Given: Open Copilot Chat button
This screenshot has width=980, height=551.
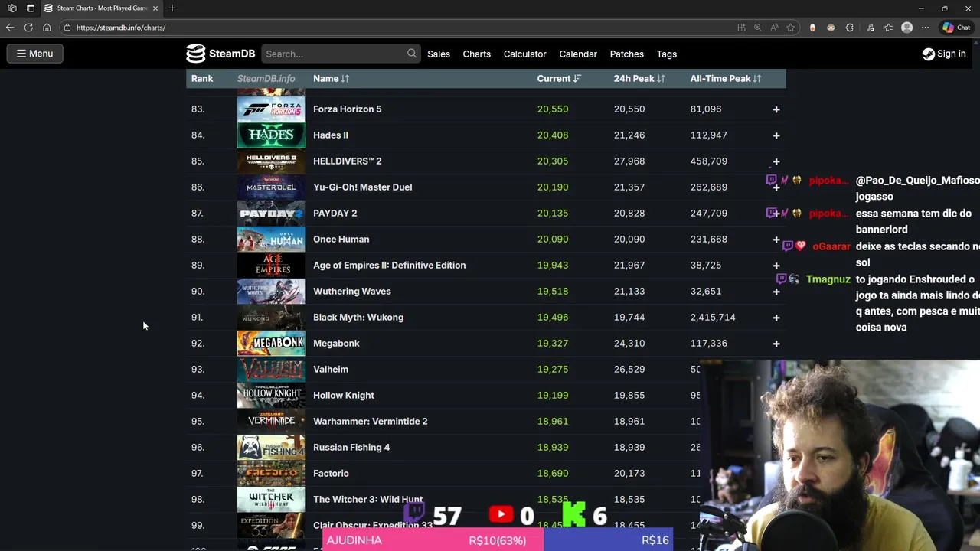Looking at the screenshot, I should [956, 28].
